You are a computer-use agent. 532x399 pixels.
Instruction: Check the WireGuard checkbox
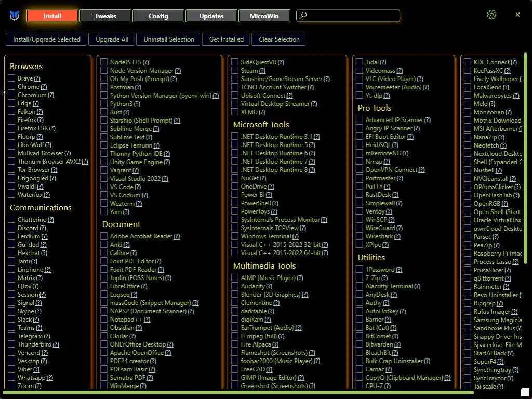(360, 228)
